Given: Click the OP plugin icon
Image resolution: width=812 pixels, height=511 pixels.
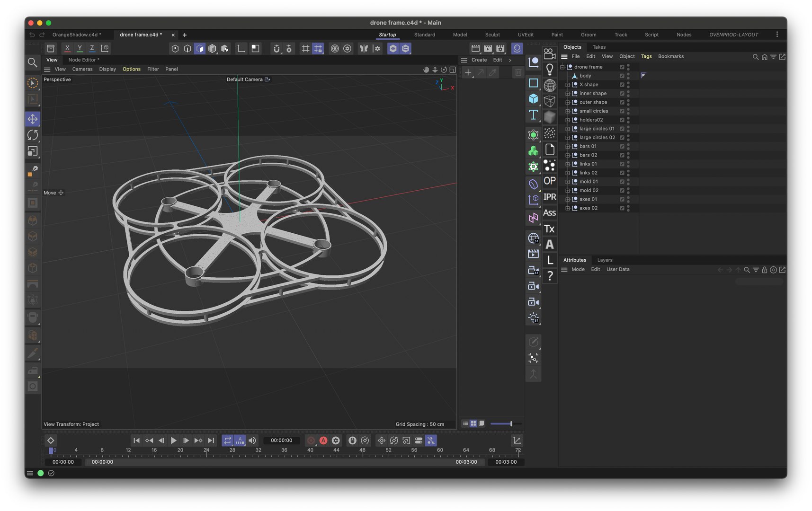Looking at the screenshot, I should coord(550,181).
